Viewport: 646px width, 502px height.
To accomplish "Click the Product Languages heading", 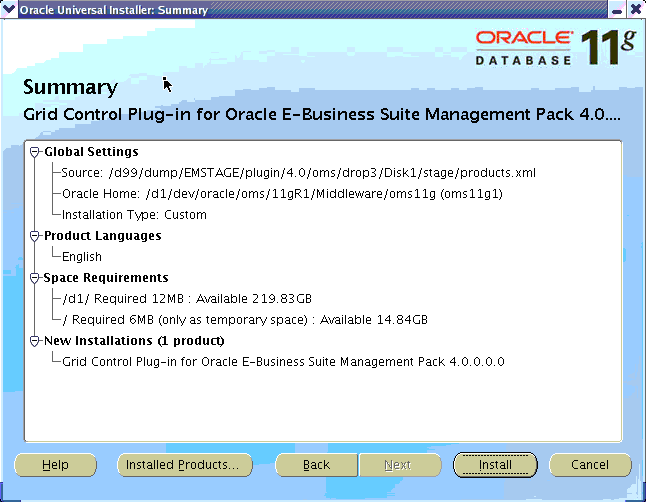I will (103, 236).
